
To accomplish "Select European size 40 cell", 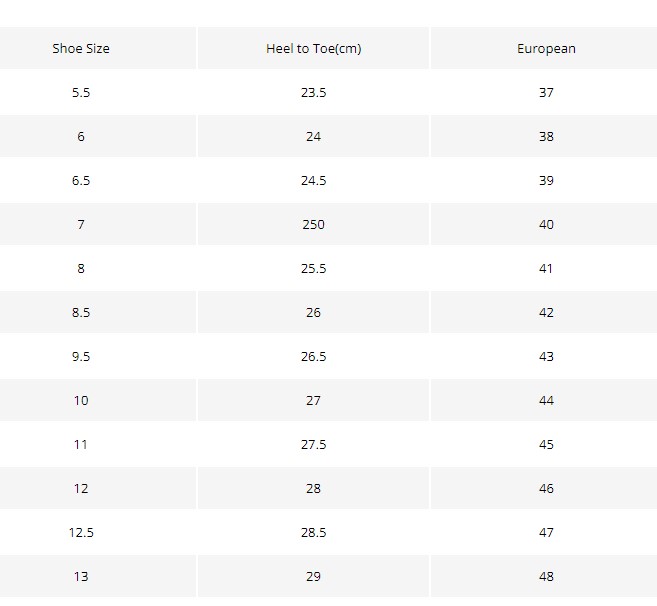I will click(546, 225).
